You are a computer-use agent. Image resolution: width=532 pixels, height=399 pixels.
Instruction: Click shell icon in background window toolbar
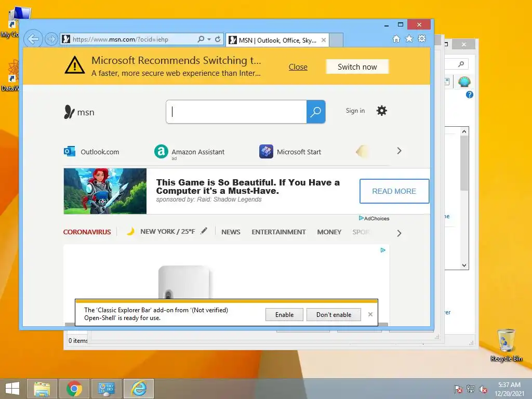click(464, 82)
